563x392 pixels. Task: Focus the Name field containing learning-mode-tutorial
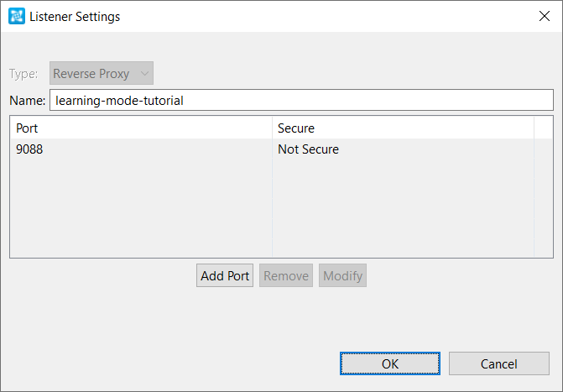(x=301, y=100)
